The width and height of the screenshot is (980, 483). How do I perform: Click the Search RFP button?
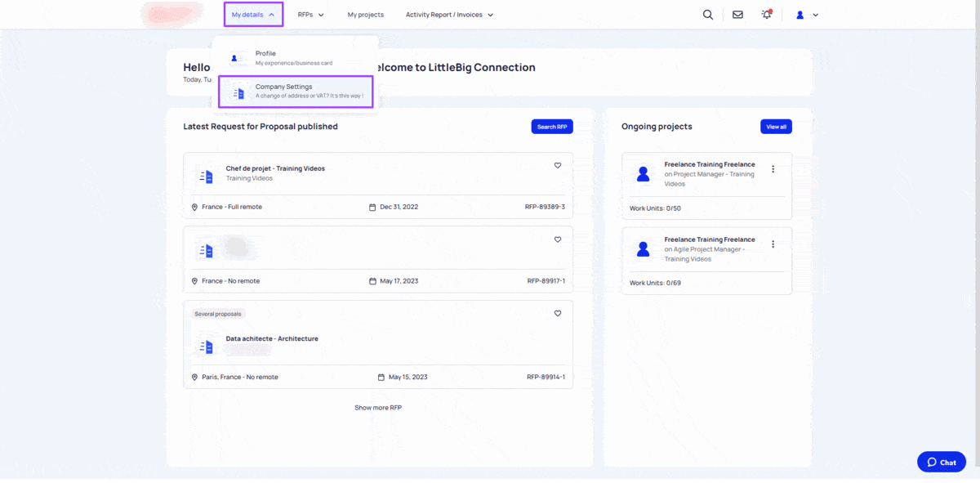point(552,126)
